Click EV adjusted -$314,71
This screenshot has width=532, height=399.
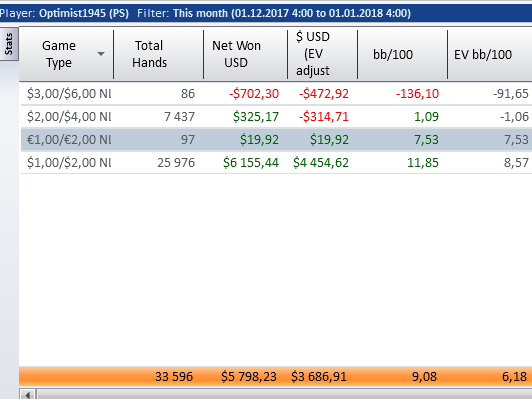(324, 117)
